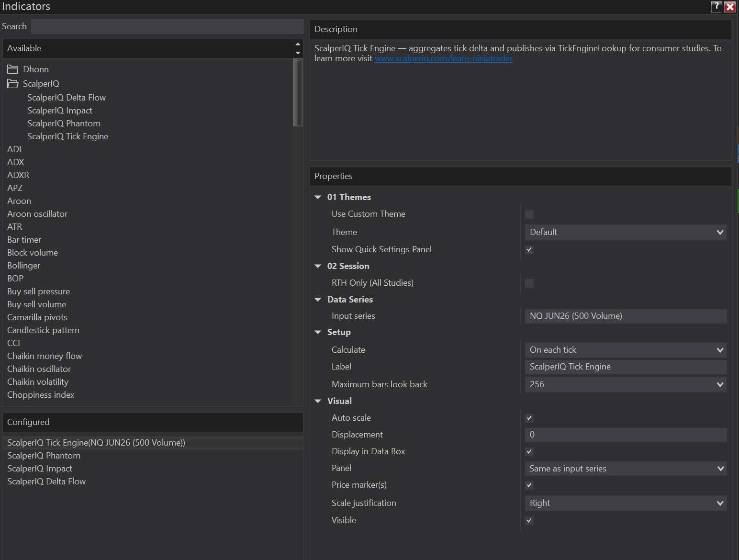Select configured ScalperIQ Impact entry
The height and width of the screenshot is (560, 739).
(40, 469)
